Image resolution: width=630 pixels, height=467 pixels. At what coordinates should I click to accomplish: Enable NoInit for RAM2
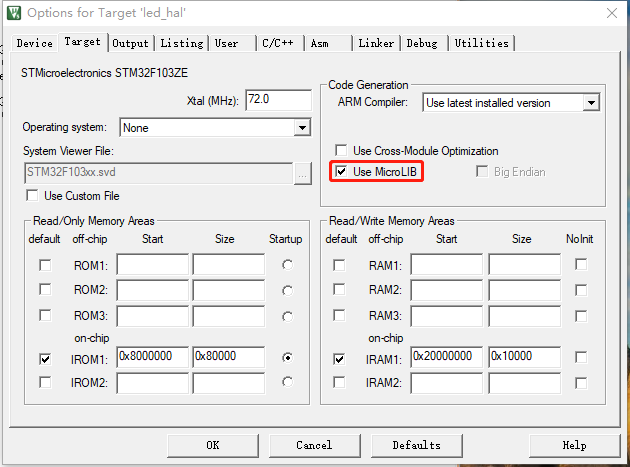(581, 290)
